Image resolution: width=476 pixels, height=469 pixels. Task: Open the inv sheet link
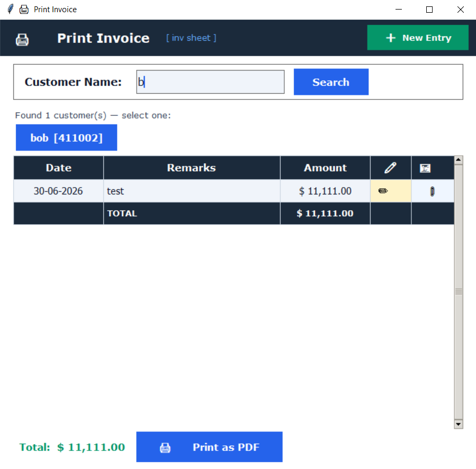[191, 38]
